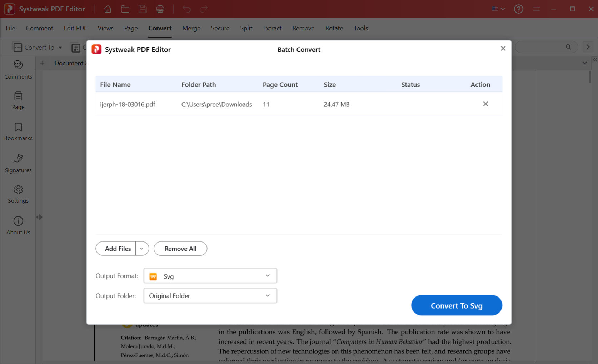This screenshot has height=364, width=598.
Task: Open the Merge menu tab
Action: pyautogui.click(x=191, y=28)
